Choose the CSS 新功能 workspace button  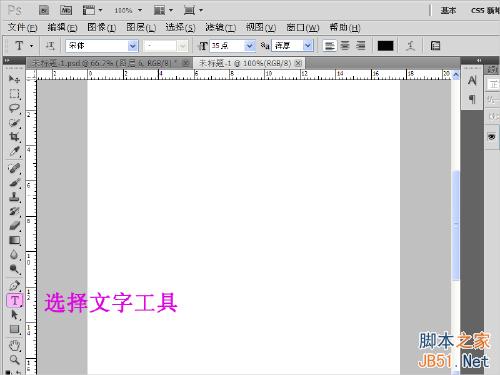[485, 10]
